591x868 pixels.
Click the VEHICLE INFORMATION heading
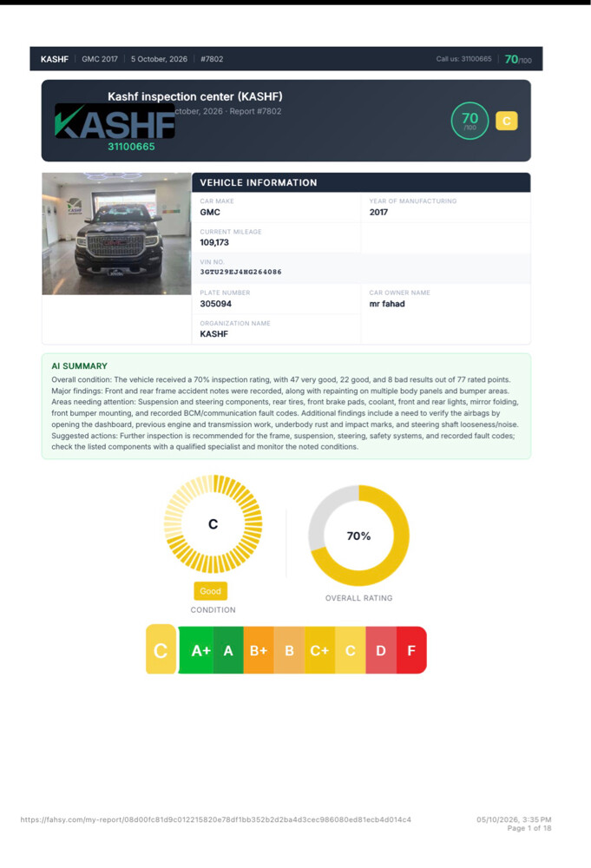[259, 182]
